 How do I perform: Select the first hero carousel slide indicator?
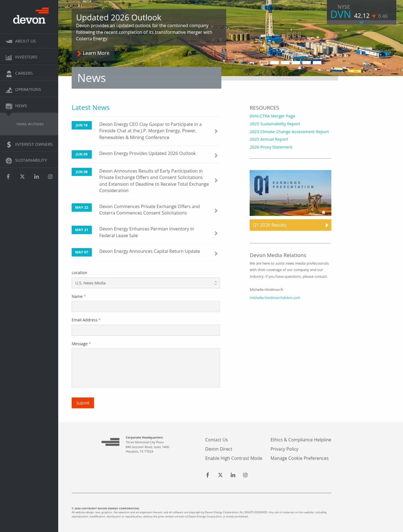click(264, 63)
